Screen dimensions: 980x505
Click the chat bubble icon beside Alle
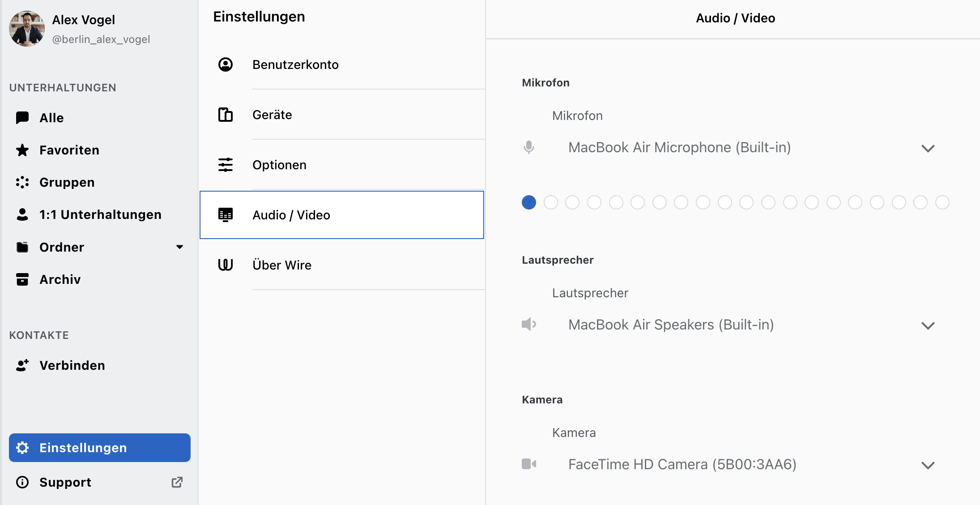pyautogui.click(x=22, y=118)
